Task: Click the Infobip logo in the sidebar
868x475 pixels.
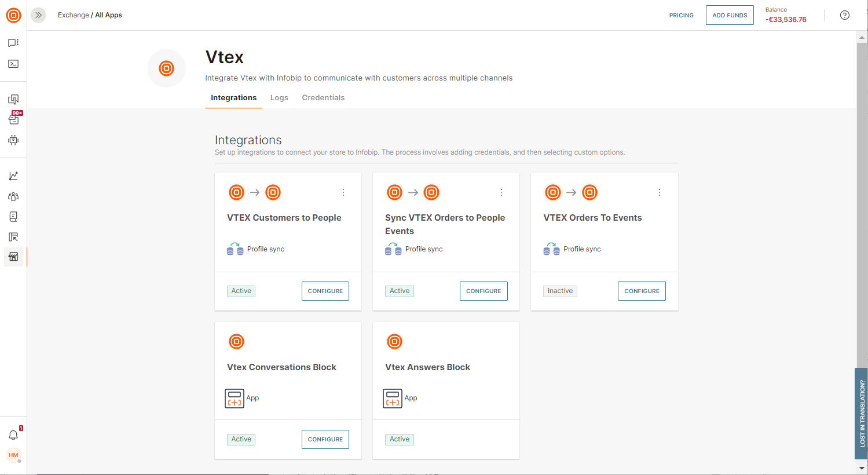Action: pyautogui.click(x=13, y=15)
